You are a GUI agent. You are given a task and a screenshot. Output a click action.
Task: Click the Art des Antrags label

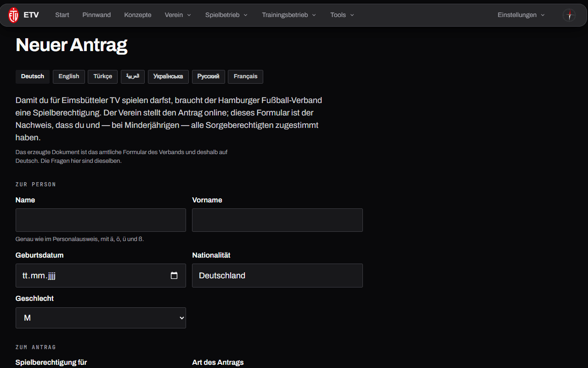point(218,362)
